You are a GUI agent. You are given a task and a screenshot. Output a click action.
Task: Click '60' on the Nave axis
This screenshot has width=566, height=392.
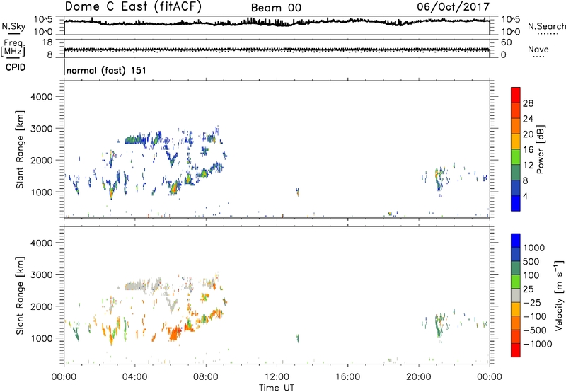pos(506,42)
